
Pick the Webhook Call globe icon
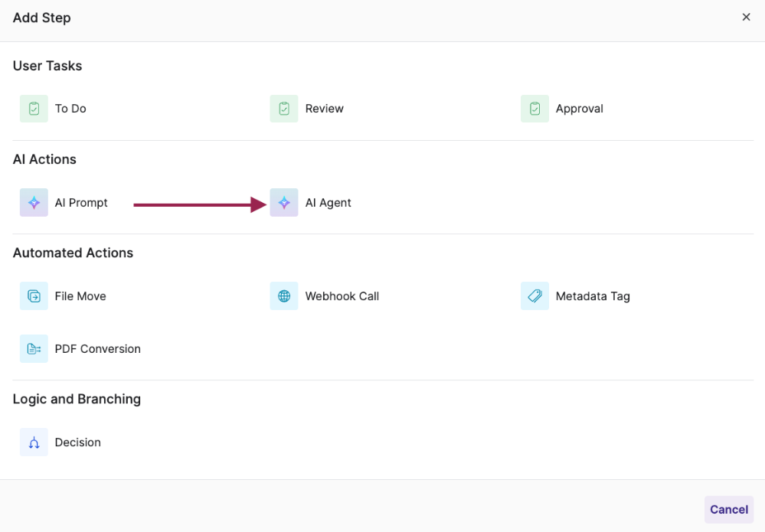284,296
